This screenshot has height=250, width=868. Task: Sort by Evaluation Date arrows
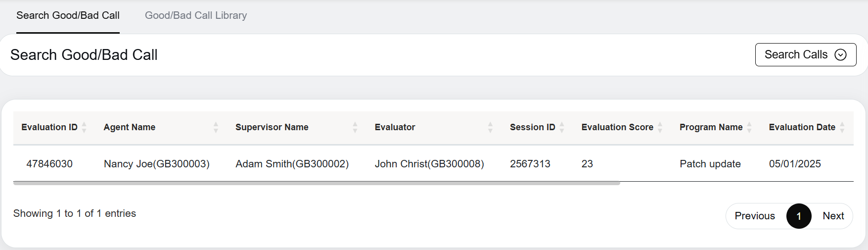click(x=842, y=127)
